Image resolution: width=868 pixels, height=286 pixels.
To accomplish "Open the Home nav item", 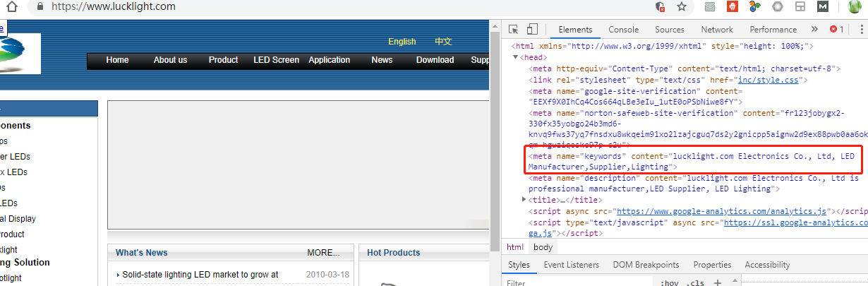I will tap(117, 60).
